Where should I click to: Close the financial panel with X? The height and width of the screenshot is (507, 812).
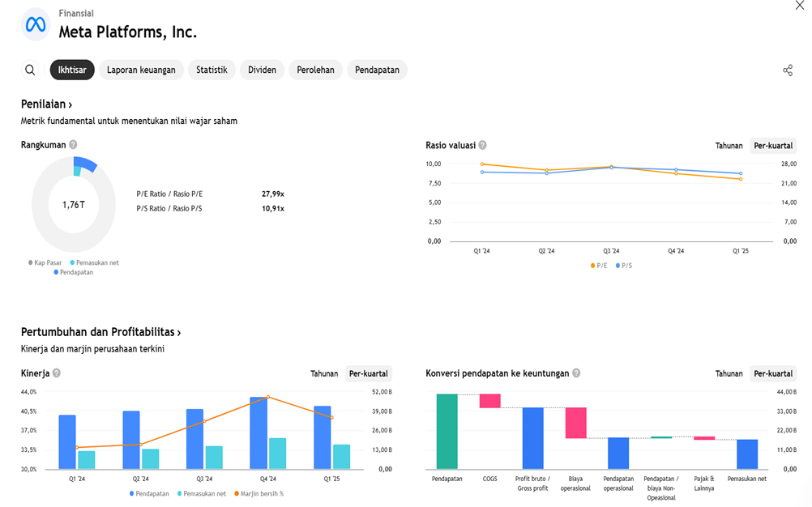click(x=800, y=5)
